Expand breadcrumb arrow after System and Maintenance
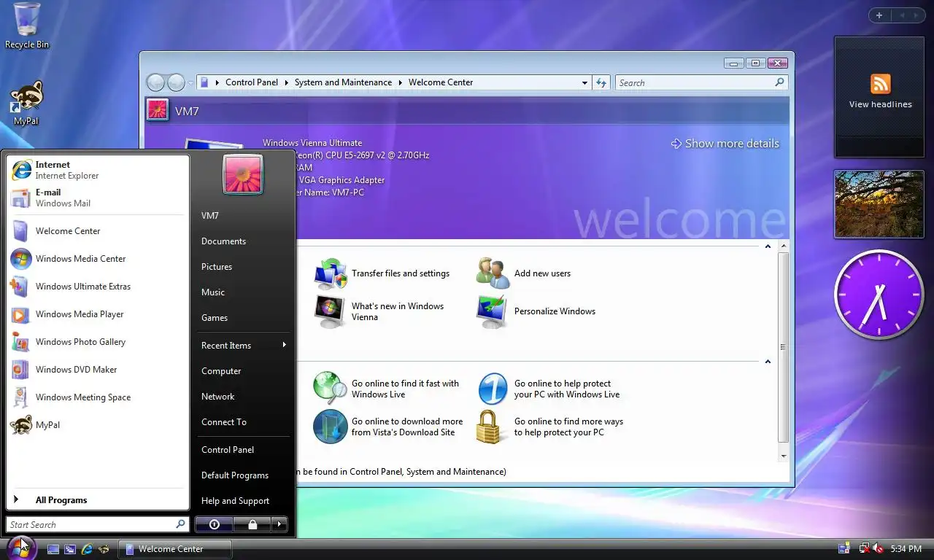This screenshot has width=934, height=560. 401,82
